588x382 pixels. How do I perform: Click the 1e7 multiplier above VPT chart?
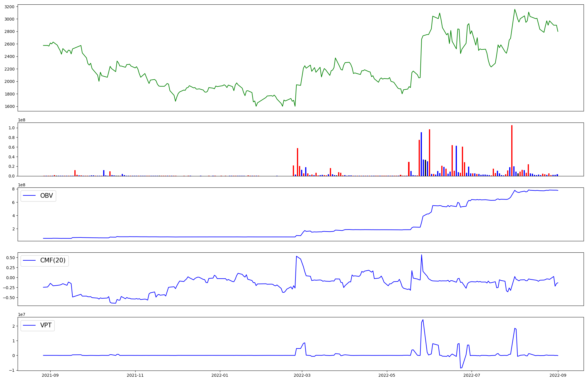(x=21, y=315)
